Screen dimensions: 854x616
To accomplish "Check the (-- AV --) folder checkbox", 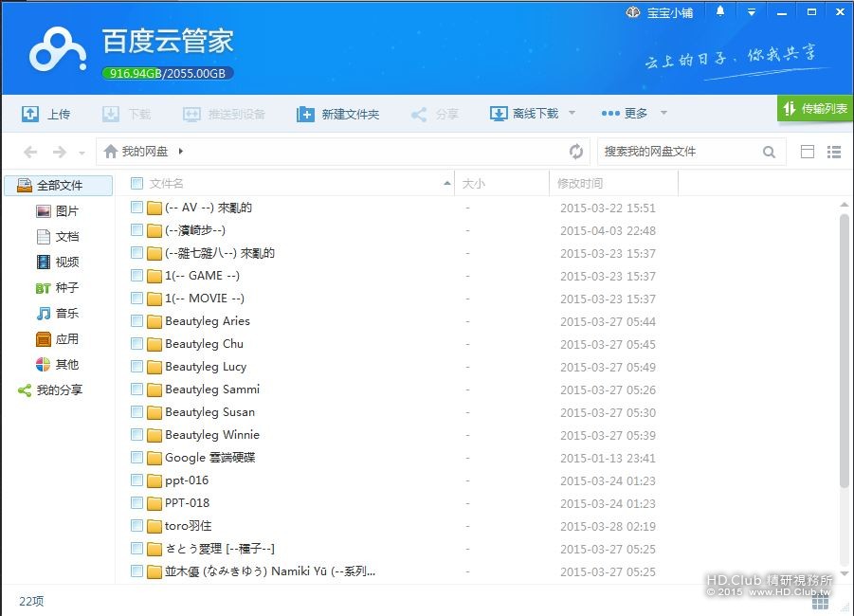I will tap(136, 208).
